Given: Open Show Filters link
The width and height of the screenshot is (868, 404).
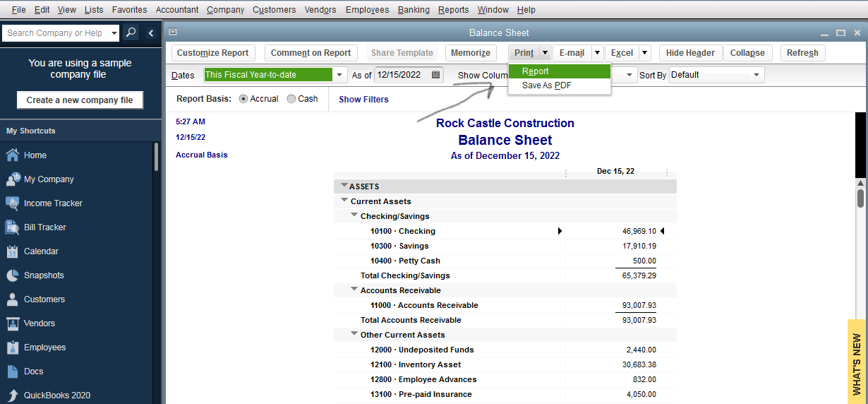Looking at the screenshot, I should coord(363,100).
